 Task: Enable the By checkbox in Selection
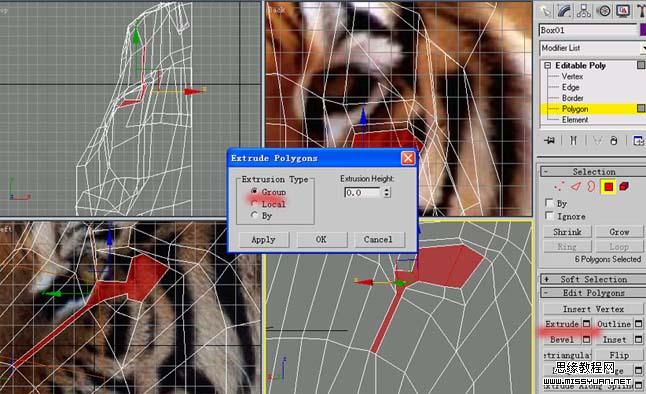coord(549,203)
